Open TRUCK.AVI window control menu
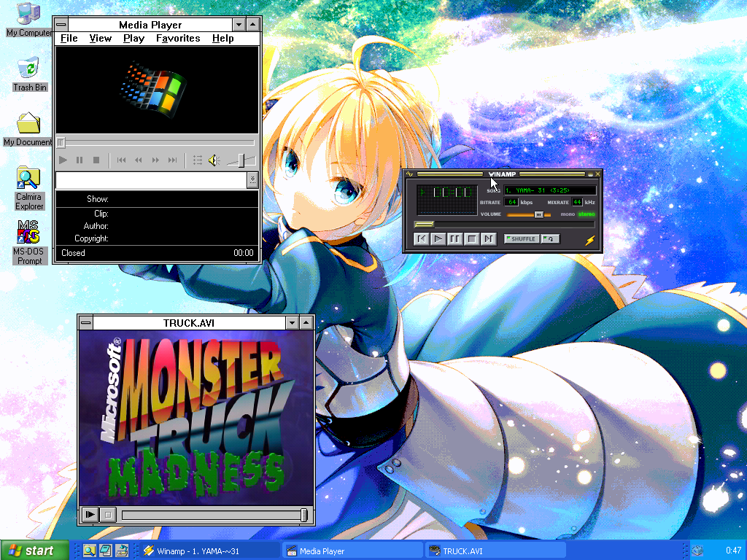This screenshot has height=560, width=747. click(x=86, y=323)
